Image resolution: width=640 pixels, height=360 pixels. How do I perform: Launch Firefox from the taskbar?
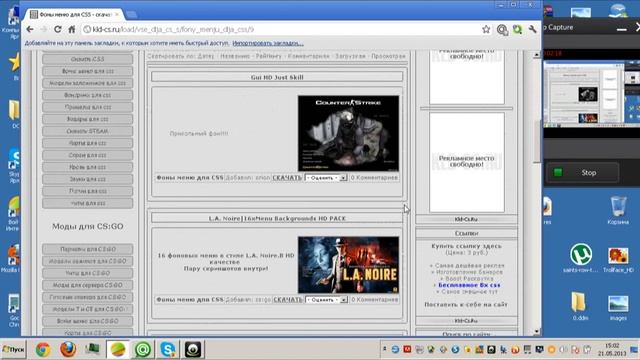[x=68, y=349]
